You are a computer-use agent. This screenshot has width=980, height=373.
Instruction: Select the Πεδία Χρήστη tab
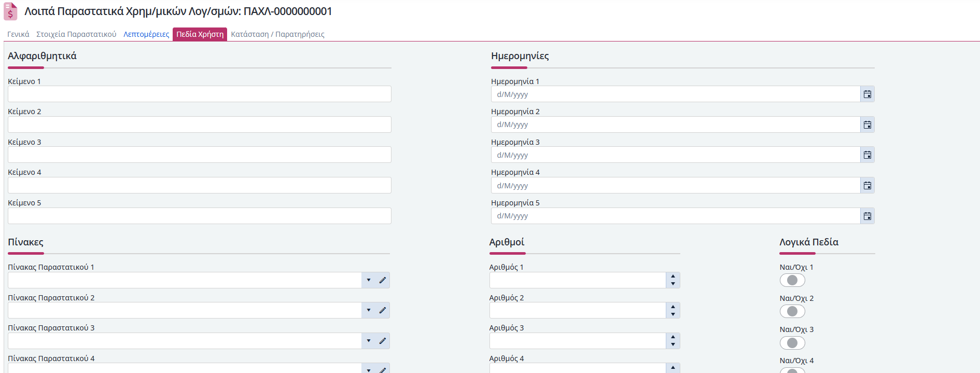coord(200,34)
